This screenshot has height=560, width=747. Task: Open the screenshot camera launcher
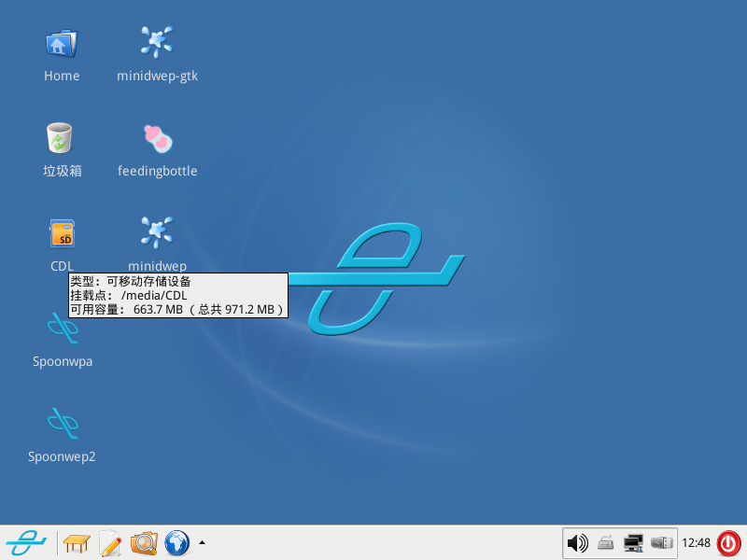(x=144, y=542)
